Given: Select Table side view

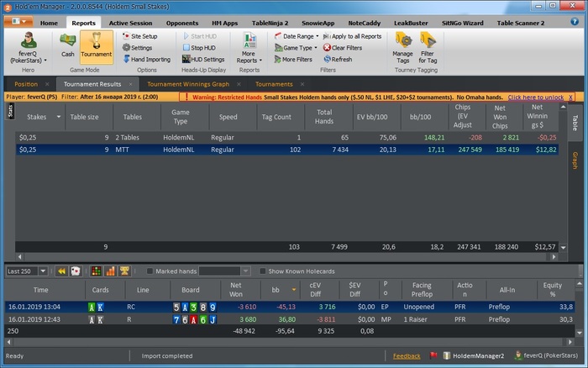Looking at the screenshot, I should (575, 123).
